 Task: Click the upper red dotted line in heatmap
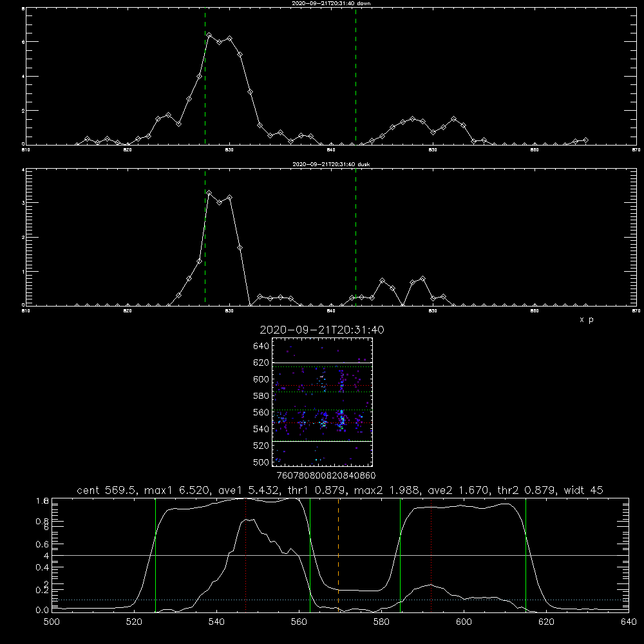coord(323,386)
